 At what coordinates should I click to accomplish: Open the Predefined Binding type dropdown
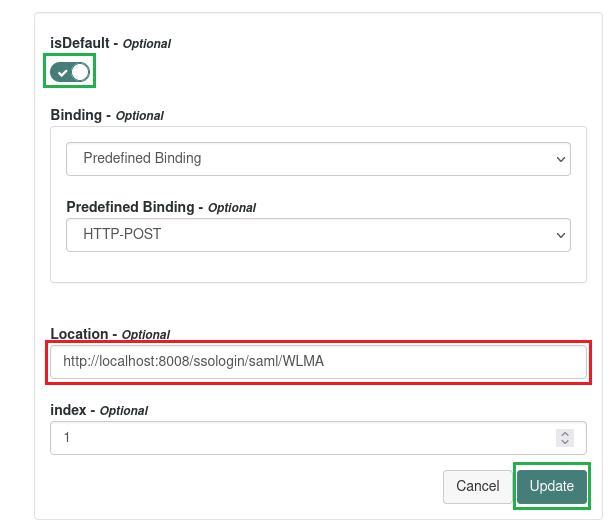pos(318,159)
